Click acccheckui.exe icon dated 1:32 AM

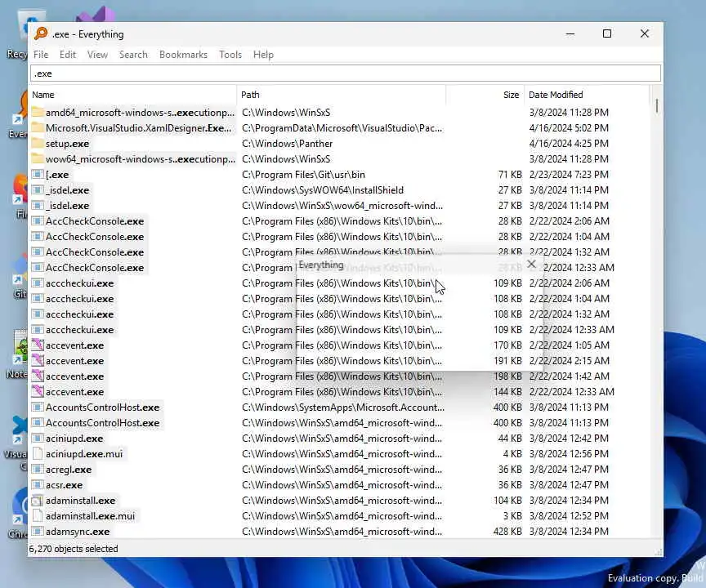(38, 314)
